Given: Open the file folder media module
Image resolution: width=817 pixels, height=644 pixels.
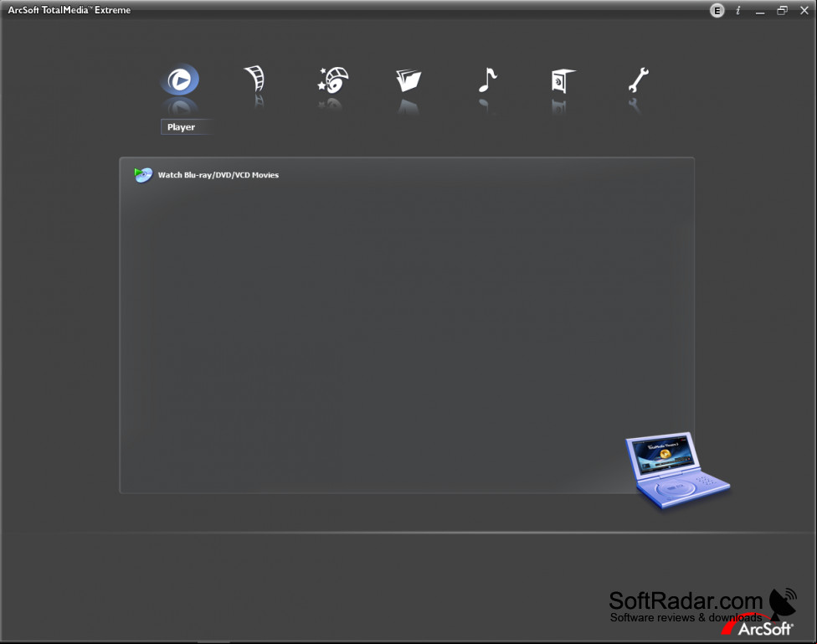Looking at the screenshot, I should coord(408,80).
